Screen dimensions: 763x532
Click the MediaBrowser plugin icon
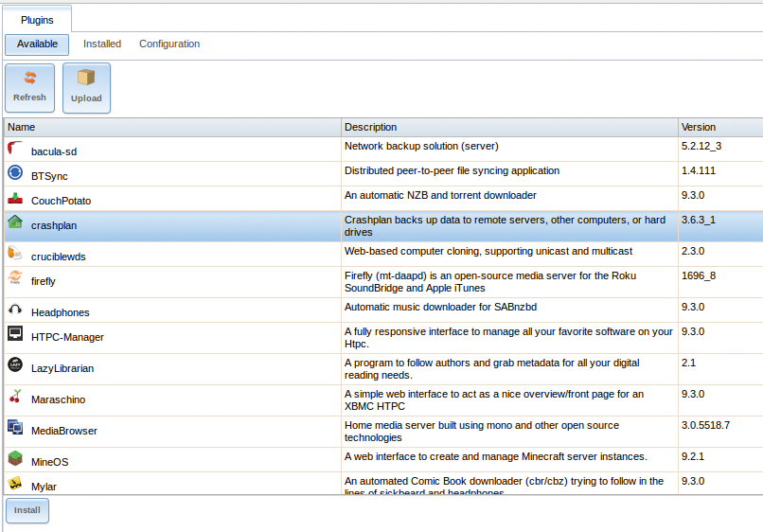(x=15, y=427)
